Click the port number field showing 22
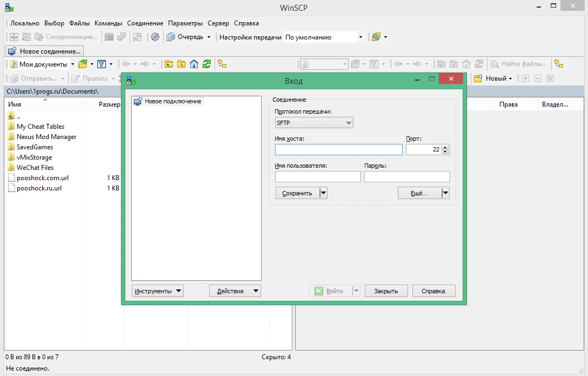The width and height of the screenshot is (588, 376). click(x=423, y=150)
